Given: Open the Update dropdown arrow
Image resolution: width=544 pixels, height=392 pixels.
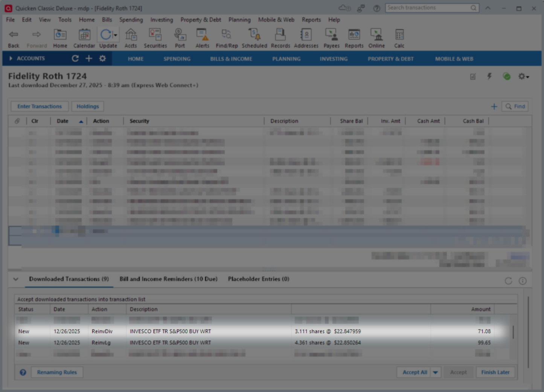Looking at the screenshot, I should 116,35.
